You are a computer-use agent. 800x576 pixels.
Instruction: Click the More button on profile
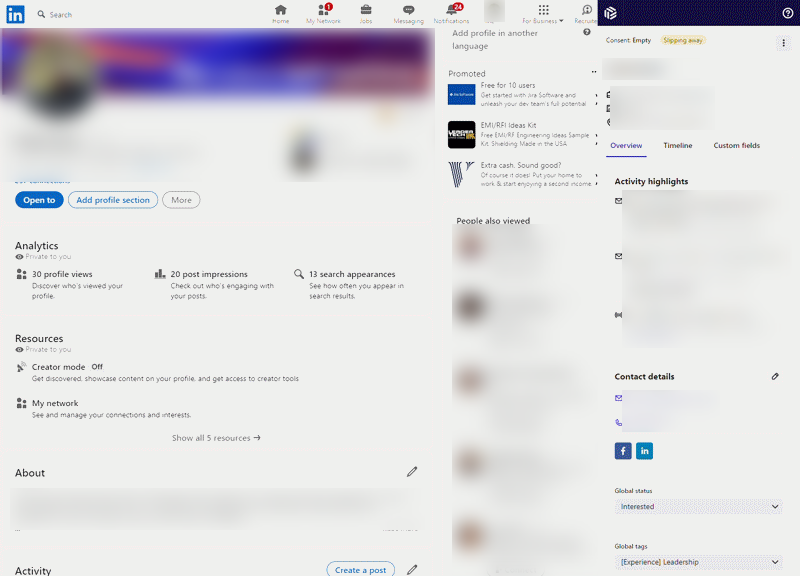pyautogui.click(x=181, y=200)
